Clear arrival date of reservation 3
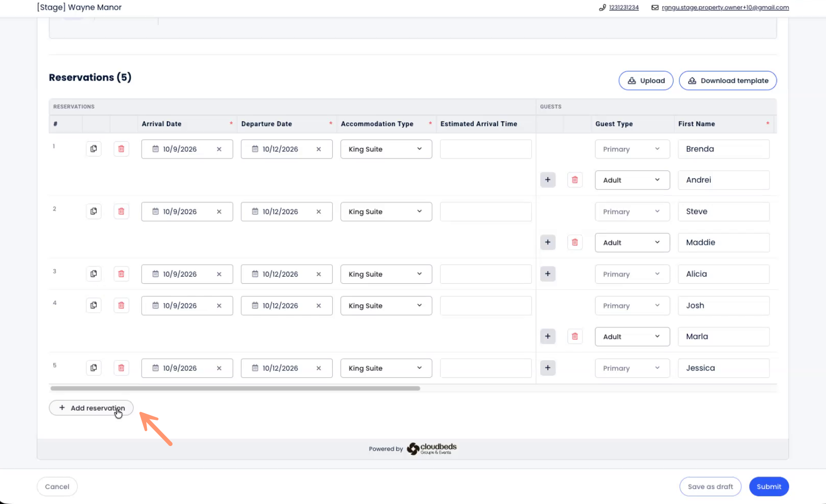This screenshot has height=504, width=826. (x=219, y=274)
